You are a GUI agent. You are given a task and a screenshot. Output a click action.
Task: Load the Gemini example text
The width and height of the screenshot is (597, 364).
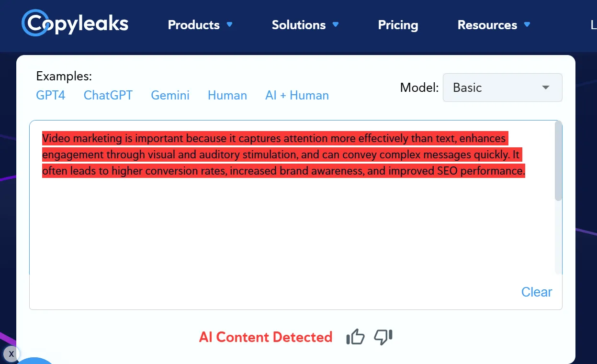pos(170,95)
